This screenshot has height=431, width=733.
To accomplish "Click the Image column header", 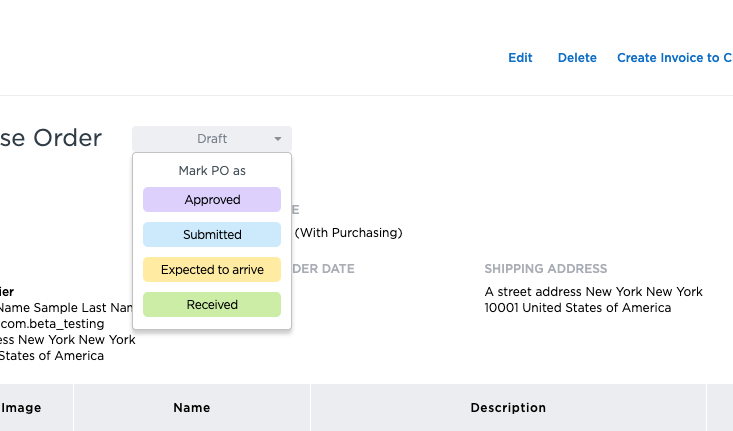I will [21, 408].
